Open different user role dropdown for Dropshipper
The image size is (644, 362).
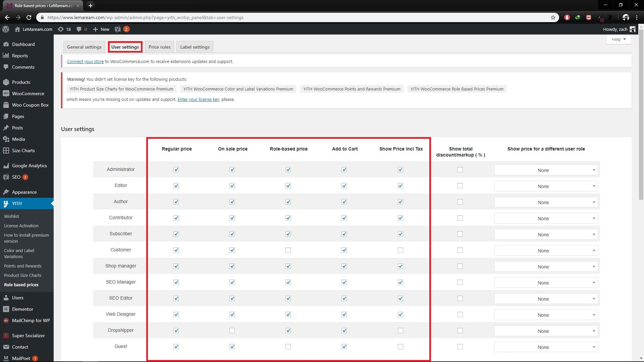click(546, 331)
